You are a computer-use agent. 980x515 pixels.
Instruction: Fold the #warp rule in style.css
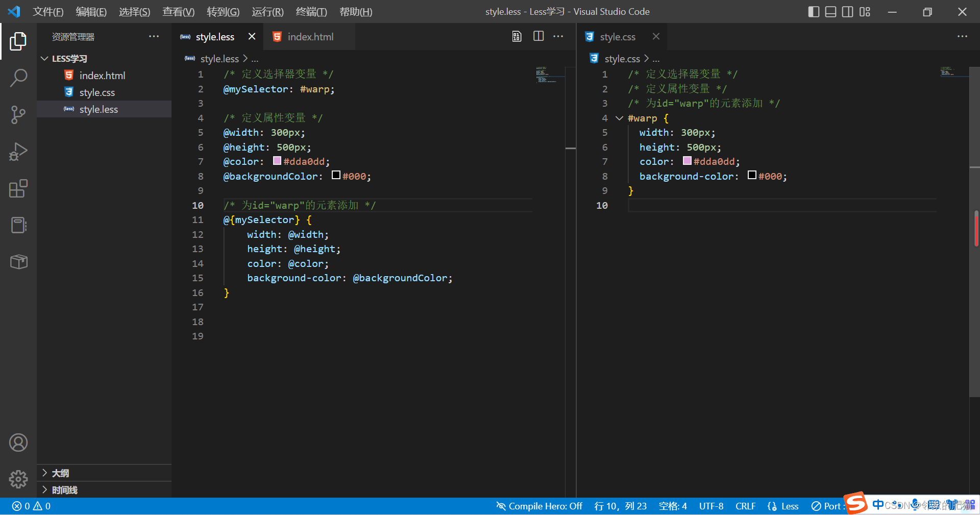click(619, 118)
